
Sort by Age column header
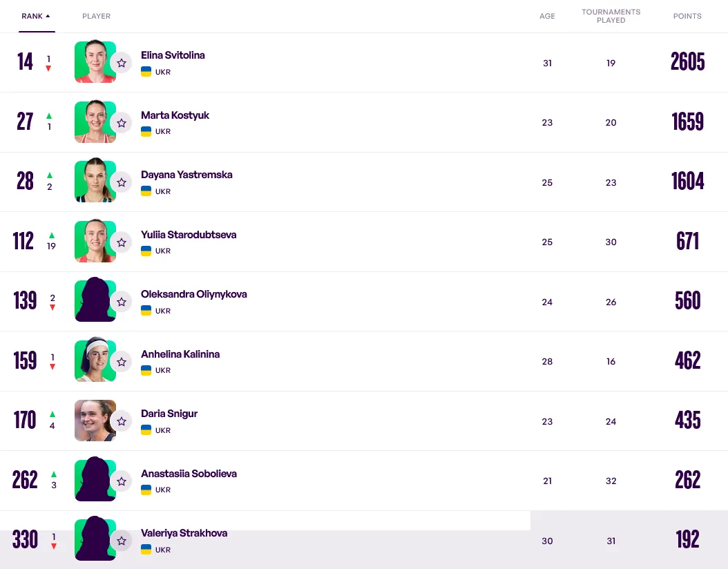tap(547, 16)
